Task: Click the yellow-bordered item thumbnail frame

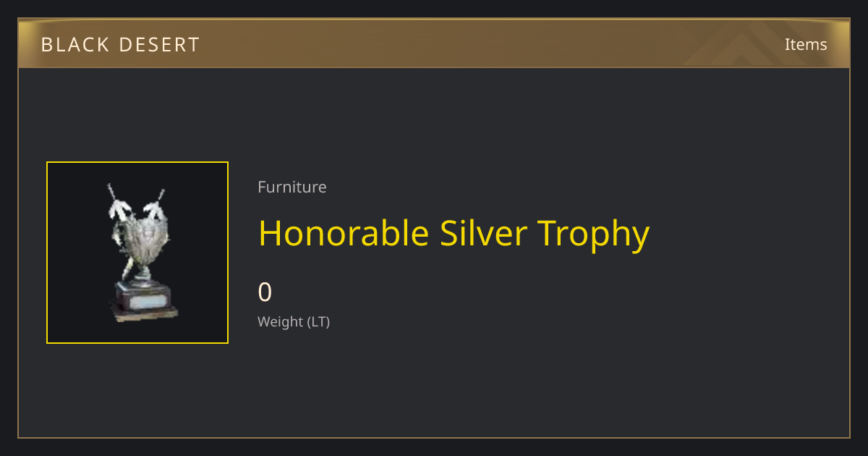Action: coord(137,253)
